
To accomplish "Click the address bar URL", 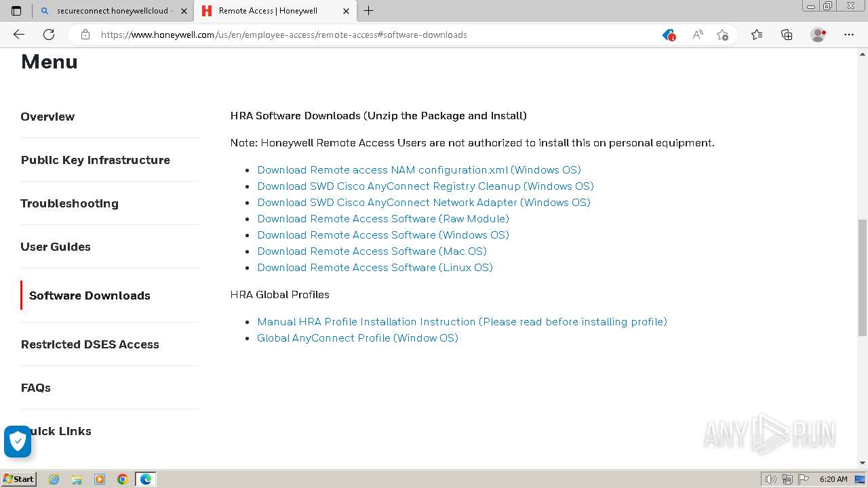I will [x=283, y=35].
